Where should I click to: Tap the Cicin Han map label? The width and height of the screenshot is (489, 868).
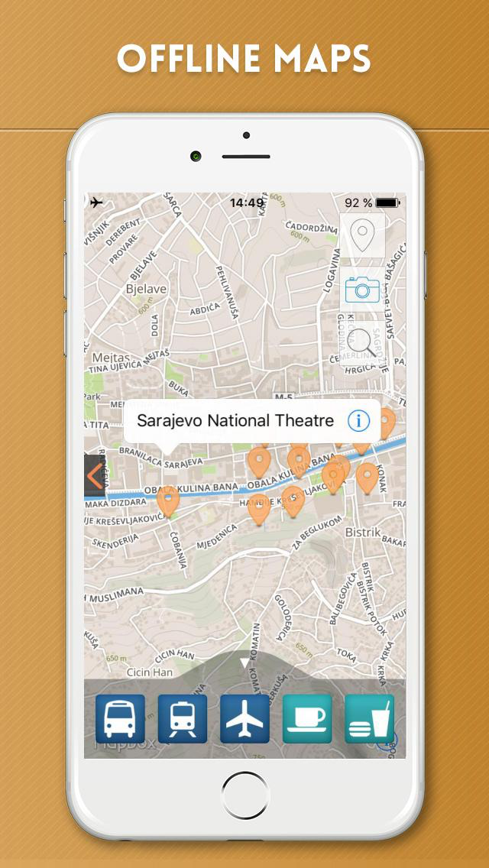150,672
